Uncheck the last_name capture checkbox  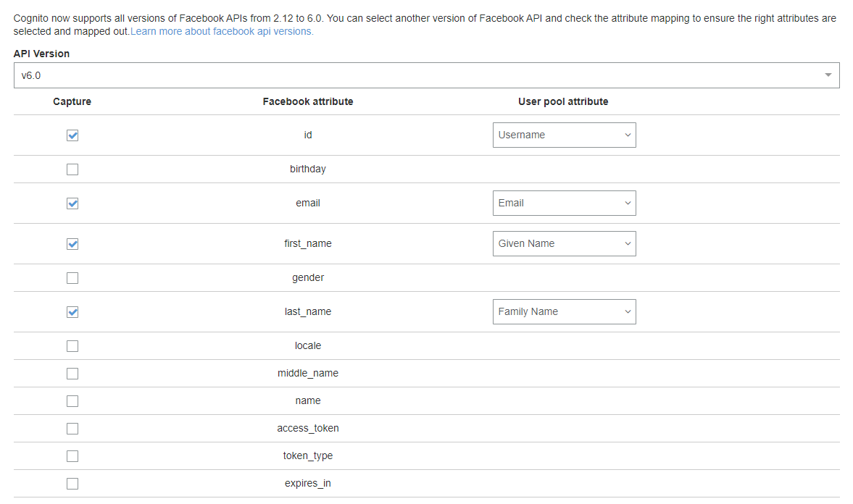pyautogui.click(x=72, y=312)
